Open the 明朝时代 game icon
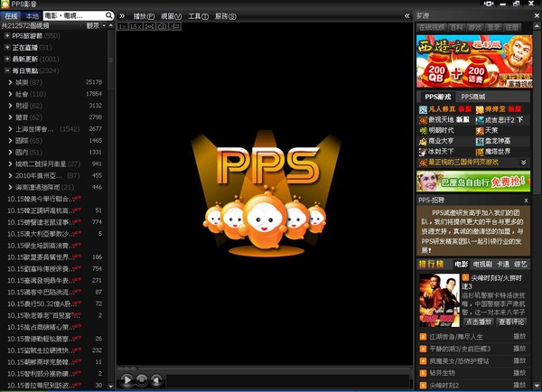This screenshot has height=392, width=542. coord(423,131)
